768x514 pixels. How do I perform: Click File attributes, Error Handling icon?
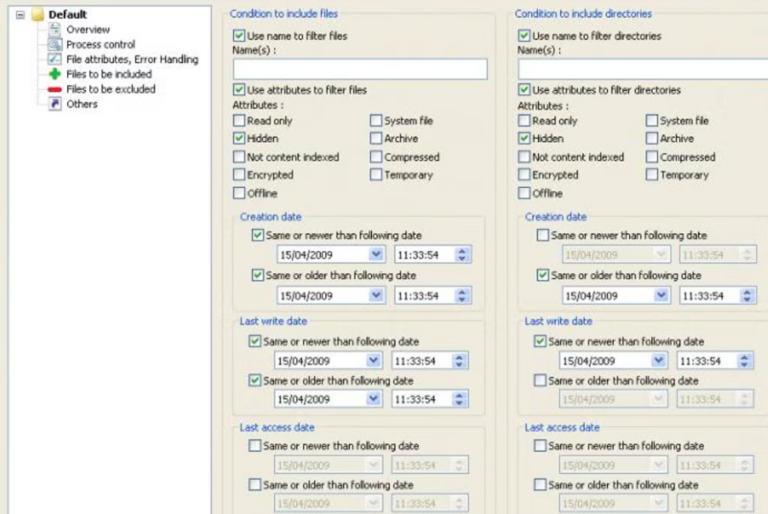[x=54, y=59]
